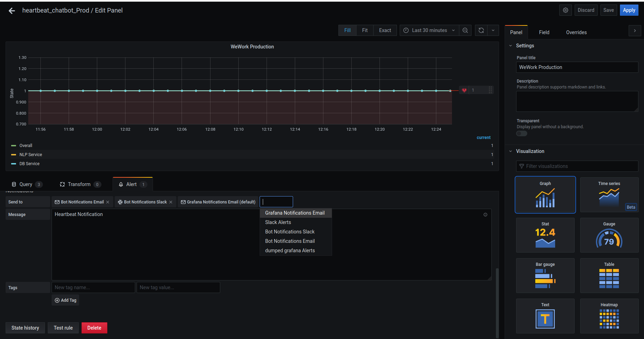
Task: Click the alert heart icon on graph threshold
Action: click(x=464, y=90)
